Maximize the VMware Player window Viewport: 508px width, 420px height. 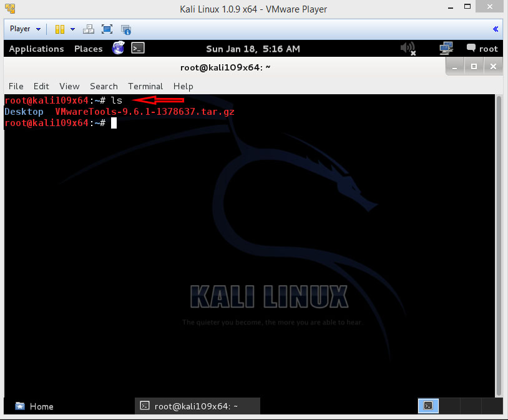pos(467,7)
